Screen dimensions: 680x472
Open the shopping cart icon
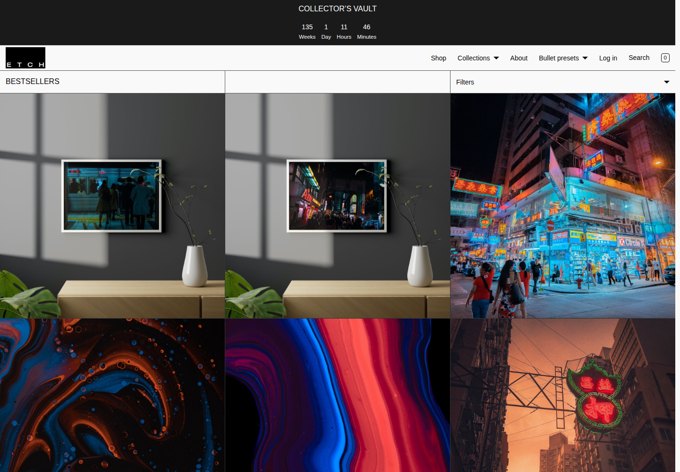coord(665,58)
